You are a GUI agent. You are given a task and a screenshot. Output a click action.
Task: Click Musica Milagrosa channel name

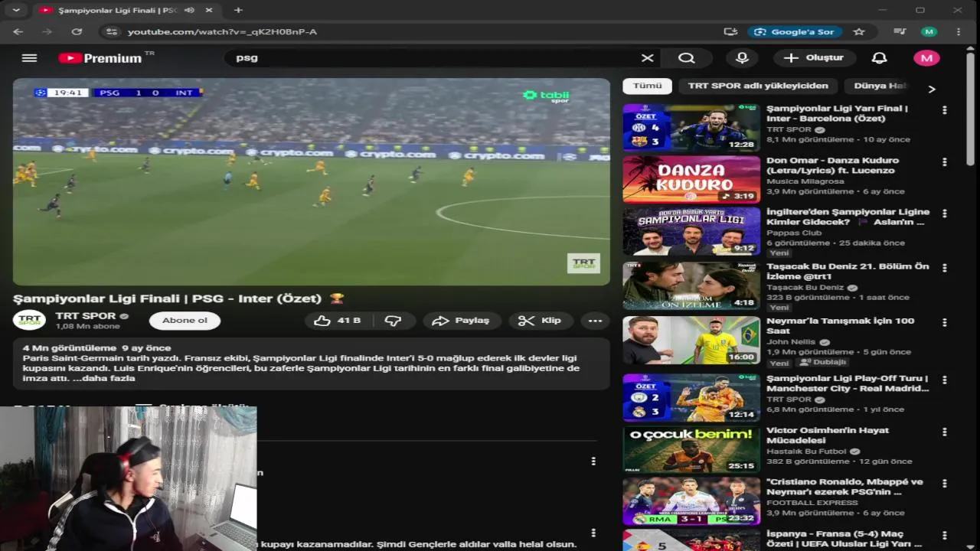[805, 181]
